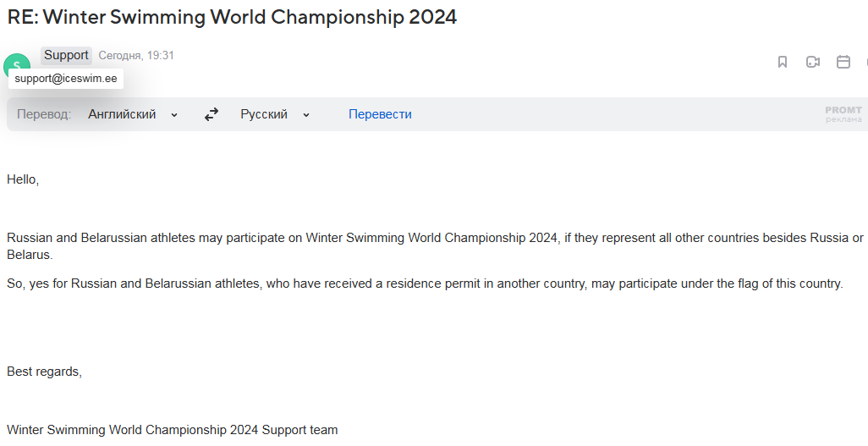Click the paragraph starting Russian and Belarussian athletes
Viewport: 868px width, 446px height.
(435, 246)
